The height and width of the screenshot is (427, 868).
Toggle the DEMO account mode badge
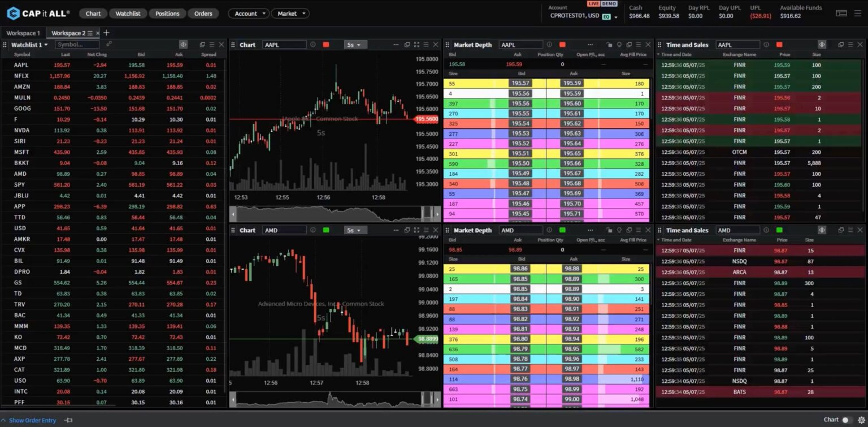pos(609,4)
